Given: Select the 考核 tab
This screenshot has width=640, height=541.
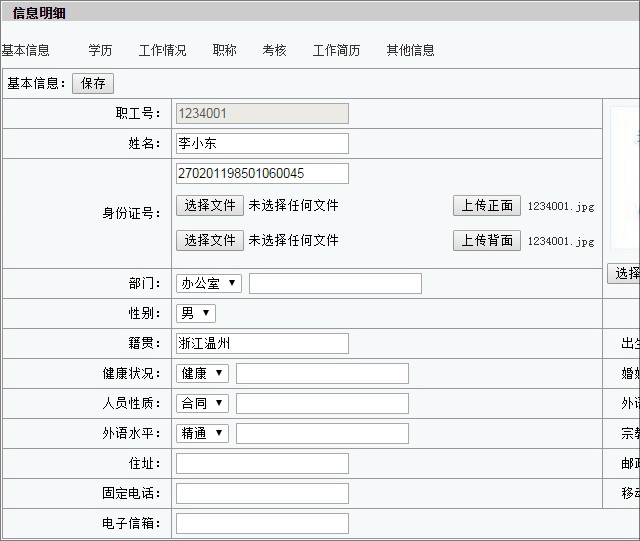Looking at the screenshot, I should coord(275,50).
